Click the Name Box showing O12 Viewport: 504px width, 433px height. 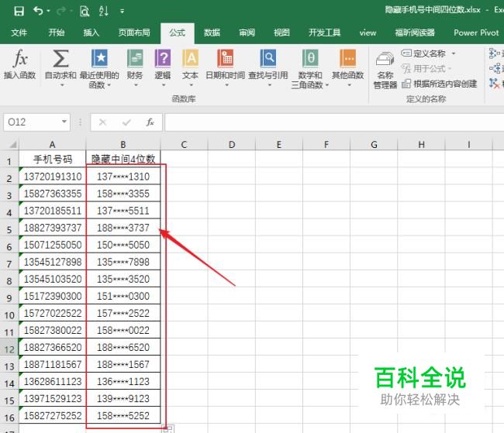32,122
